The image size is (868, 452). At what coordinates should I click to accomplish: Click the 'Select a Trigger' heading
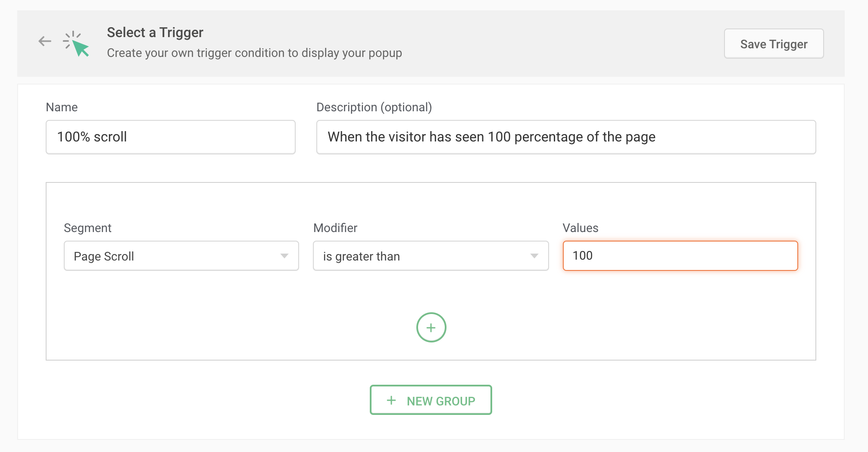pyautogui.click(x=155, y=33)
